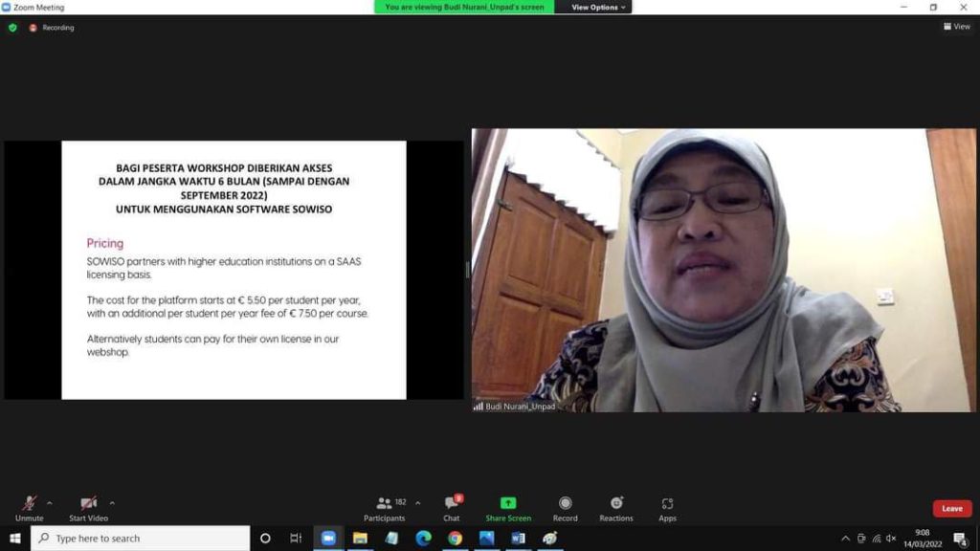Open the notepad-style app beside File Explorer
Image resolution: width=980 pixels, height=551 pixels.
point(391,538)
